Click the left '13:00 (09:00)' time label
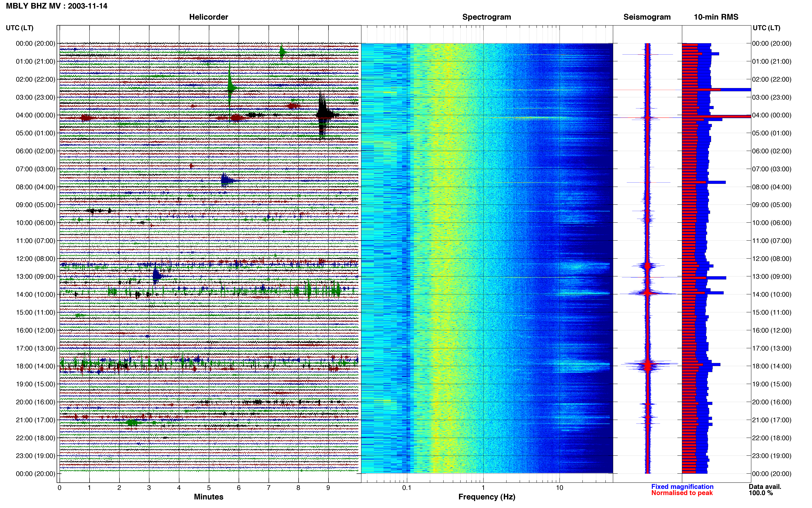The image size is (812, 508). tap(36, 276)
